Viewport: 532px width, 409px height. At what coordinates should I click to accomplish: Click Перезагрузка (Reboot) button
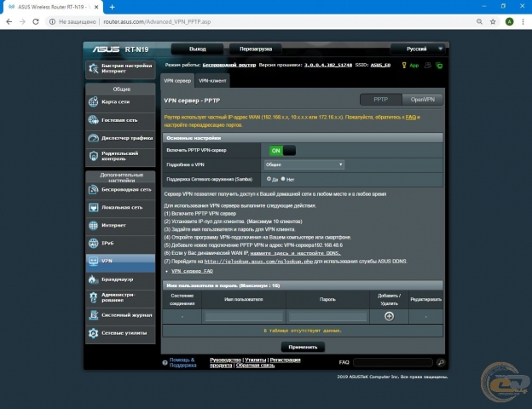(x=256, y=49)
